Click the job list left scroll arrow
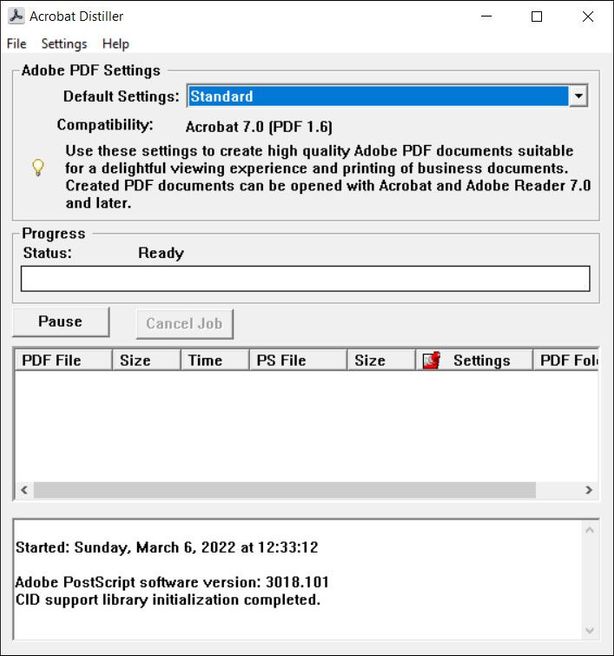 click(x=24, y=490)
